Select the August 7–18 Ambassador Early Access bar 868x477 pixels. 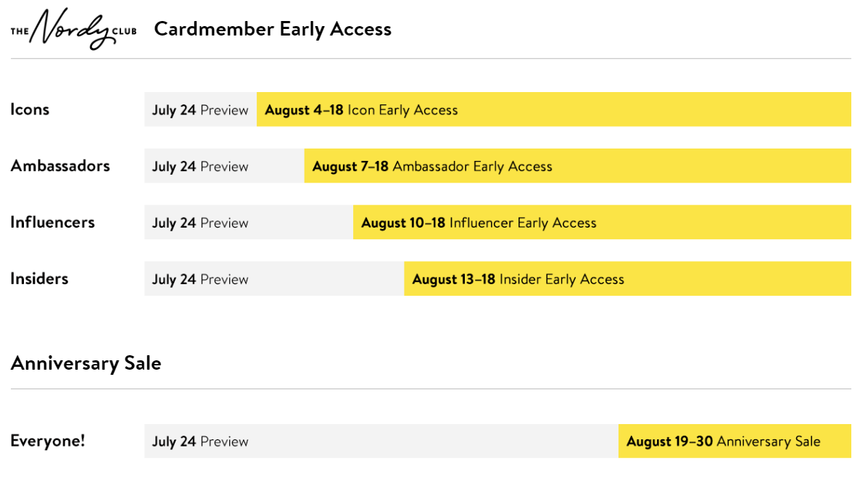click(578, 165)
